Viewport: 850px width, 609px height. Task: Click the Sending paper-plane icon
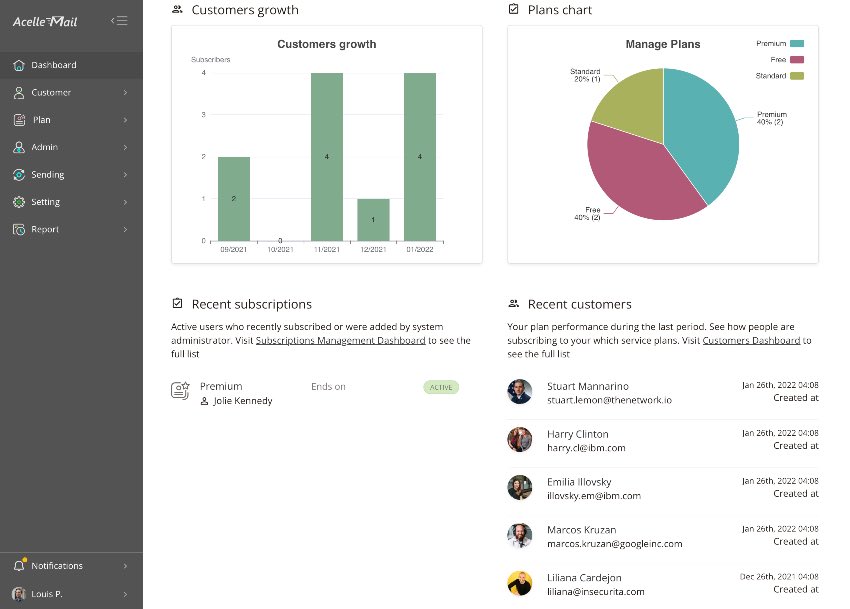18,174
